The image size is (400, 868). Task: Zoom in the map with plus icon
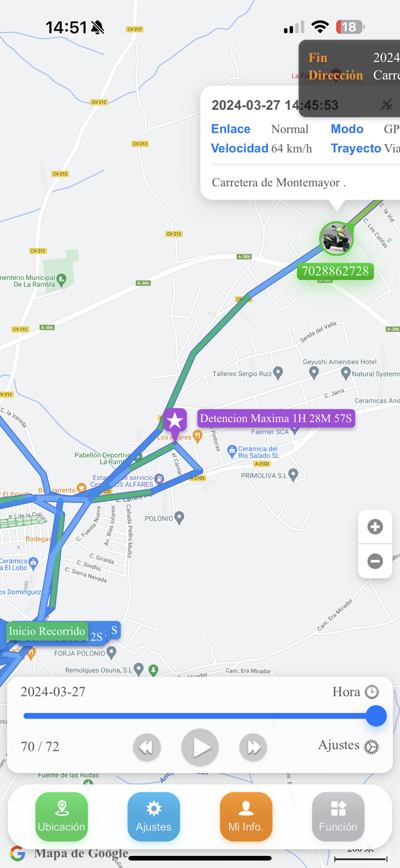pyautogui.click(x=375, y=527)
